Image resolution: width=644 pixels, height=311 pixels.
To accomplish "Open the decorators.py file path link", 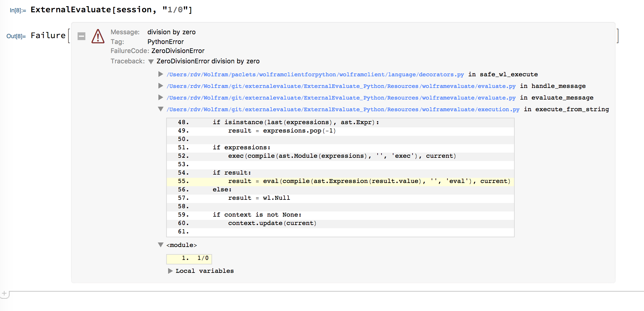I will pos(315,75).
